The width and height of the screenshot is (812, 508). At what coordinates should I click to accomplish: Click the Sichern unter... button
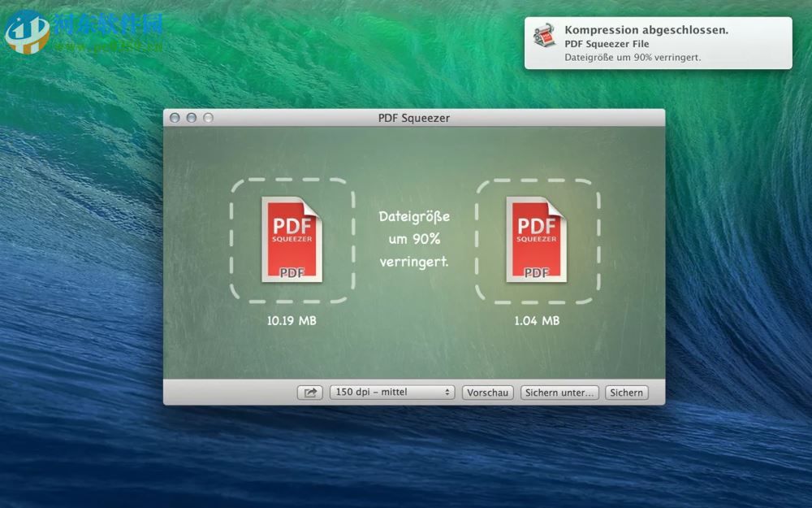coord(559,393)
